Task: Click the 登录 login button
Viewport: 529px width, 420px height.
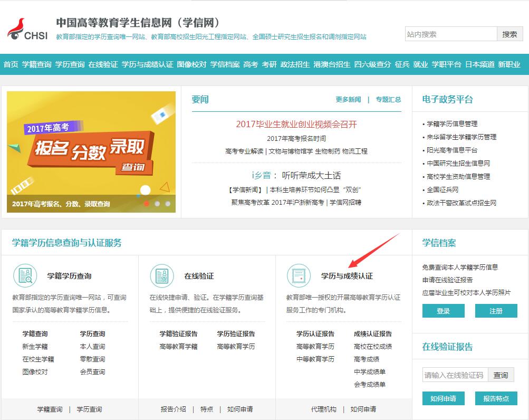Action: click(444, 311)
